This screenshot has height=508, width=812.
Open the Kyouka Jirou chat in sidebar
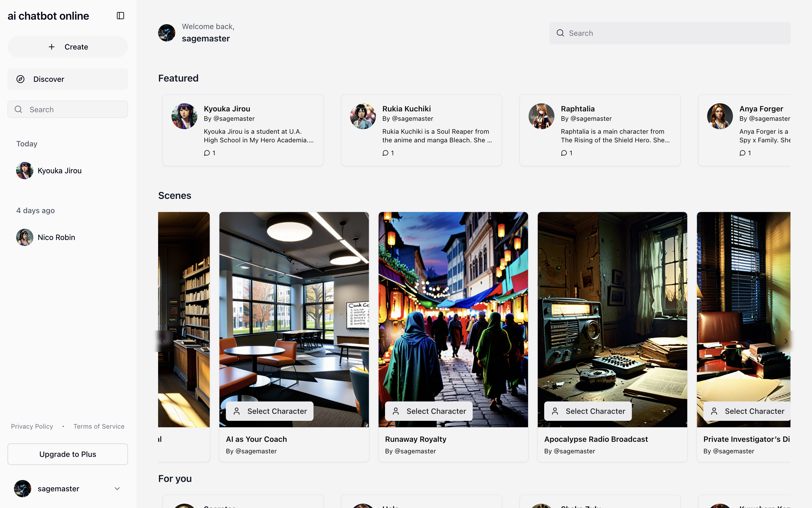[x=59, y=171]
